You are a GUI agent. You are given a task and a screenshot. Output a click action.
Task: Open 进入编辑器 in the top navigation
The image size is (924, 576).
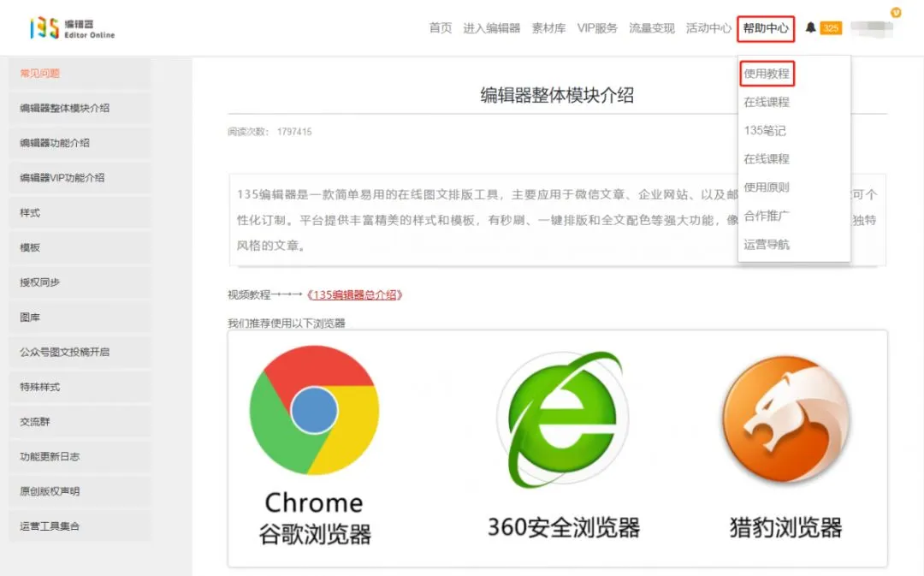tap(491, 27)
